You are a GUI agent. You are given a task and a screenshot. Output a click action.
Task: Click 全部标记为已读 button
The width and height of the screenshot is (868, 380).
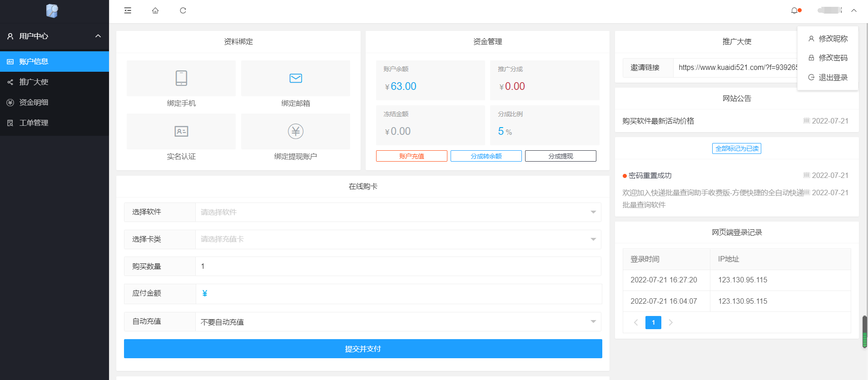(737, 148)
